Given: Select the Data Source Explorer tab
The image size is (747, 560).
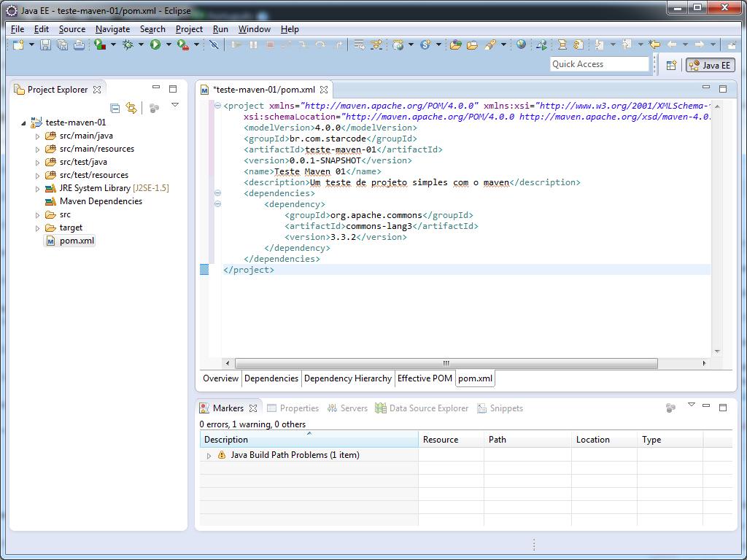Looking at the screenshot, I should pyautogui.click(x=422, y=408).
